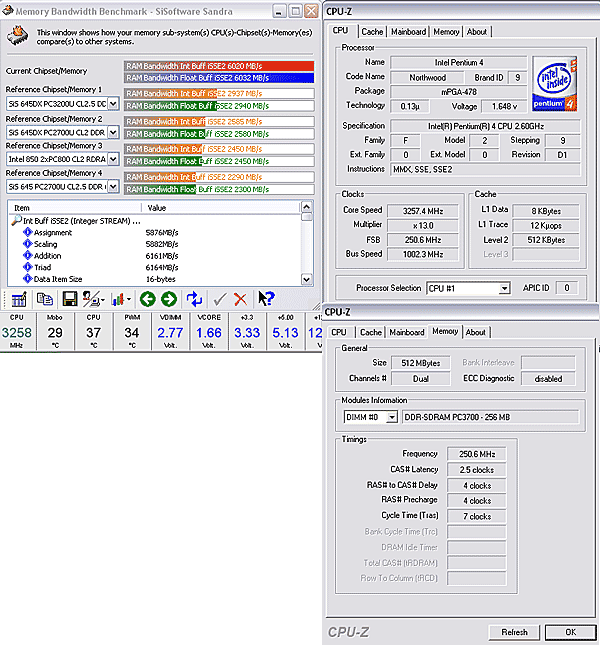This screenshot has height=649, width=600.
Task: Click the scroll down arrow of the results list
Action: (307, 279)
